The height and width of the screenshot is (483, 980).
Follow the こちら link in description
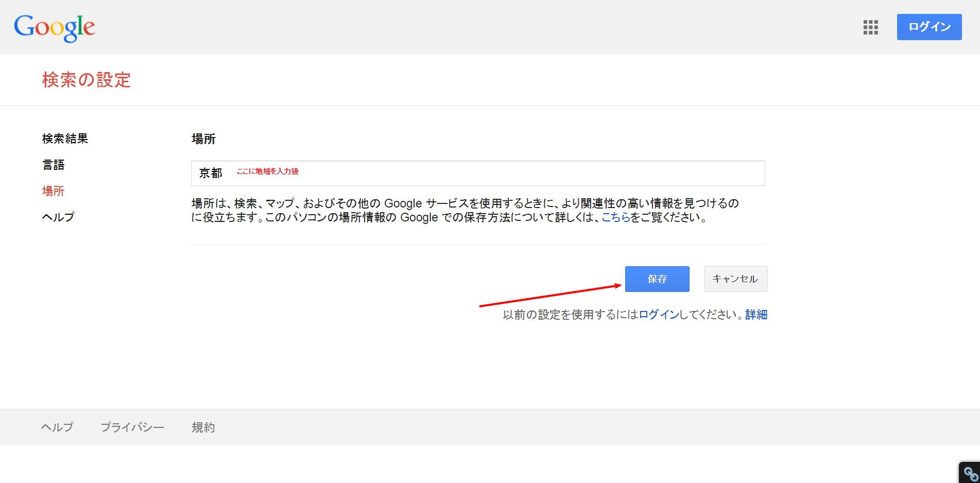(x=616, y=217)
